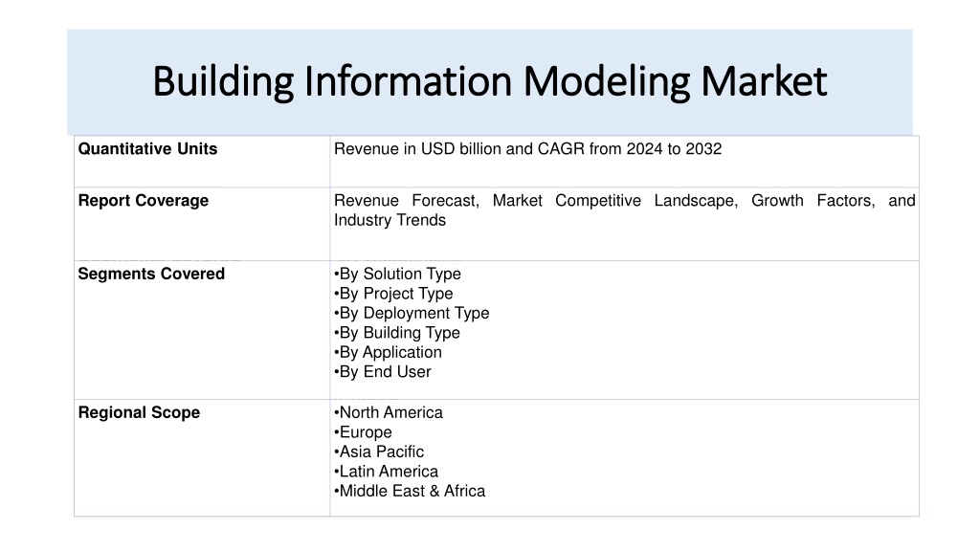This screenshot has height=551, width=980.
Task: Click the By End User bullet
Action: (383, 371)
